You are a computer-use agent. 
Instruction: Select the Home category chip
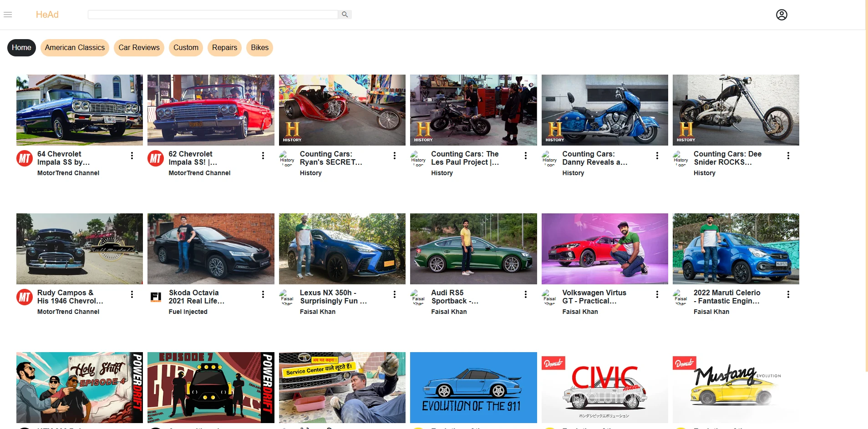(x=21, y=48)
